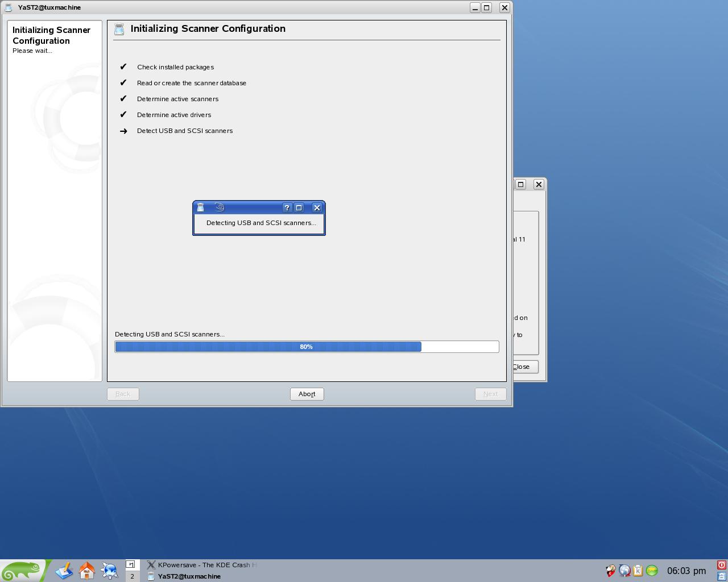Click arrow marker beside Detect USB step

pyautogui.click(x=123, y=131)
